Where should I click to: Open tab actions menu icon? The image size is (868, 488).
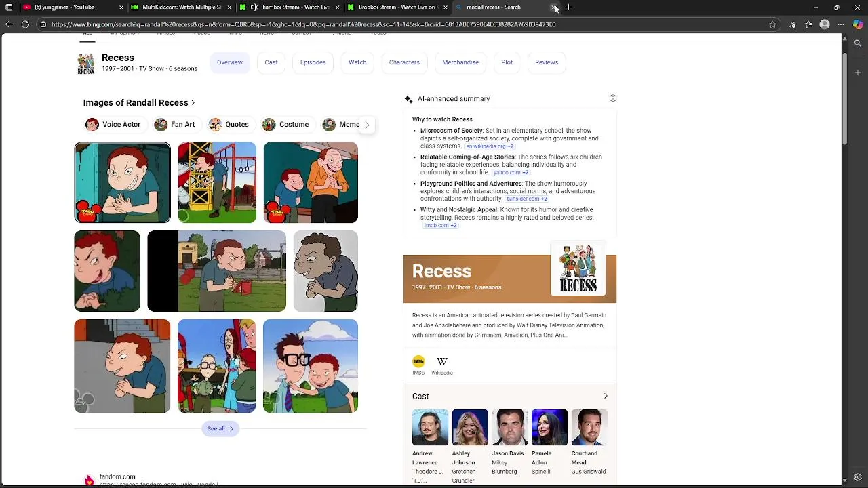[x=9, y=7]
